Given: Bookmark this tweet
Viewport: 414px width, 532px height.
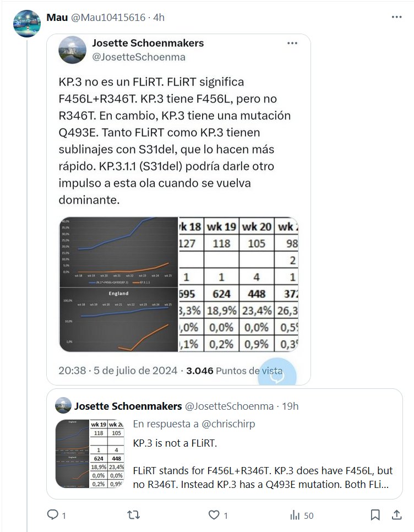Looking at the screenshot, I should pyautogui.click(x=375, y=515).
